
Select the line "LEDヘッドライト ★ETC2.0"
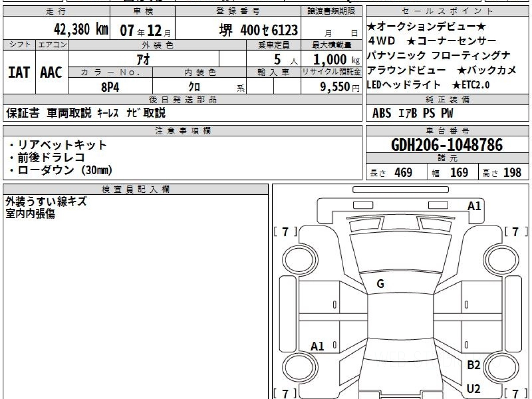coord(428,85)
